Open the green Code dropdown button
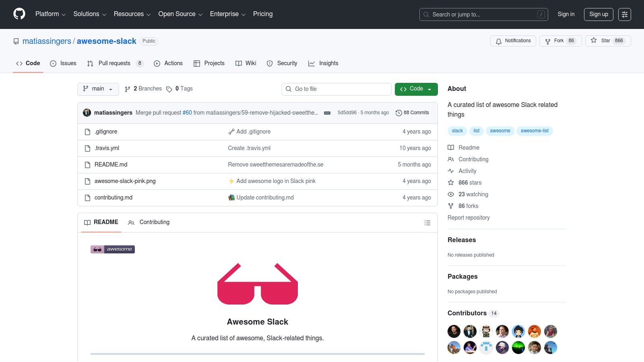This screenshot has height=362, width=644. [416, 89]
